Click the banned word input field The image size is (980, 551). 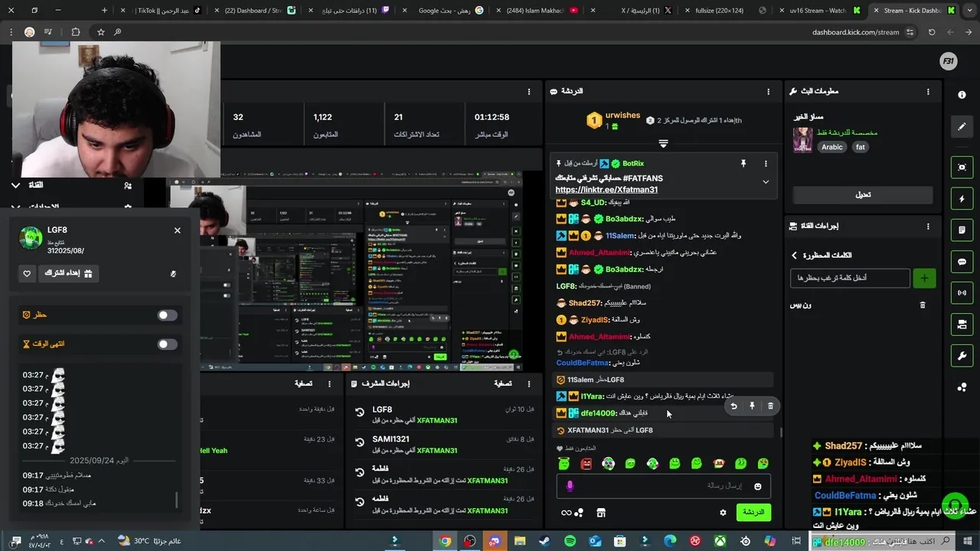(x=850, y=278)
